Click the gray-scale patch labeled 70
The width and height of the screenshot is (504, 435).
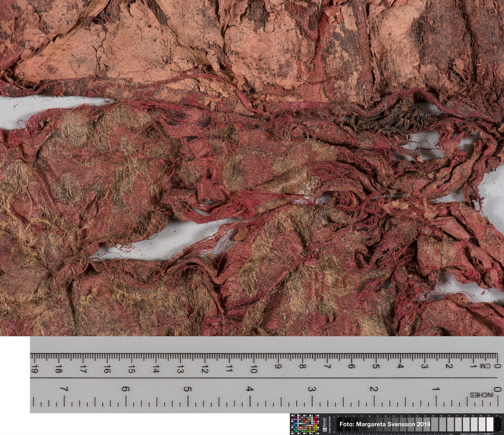click(450, 424)
